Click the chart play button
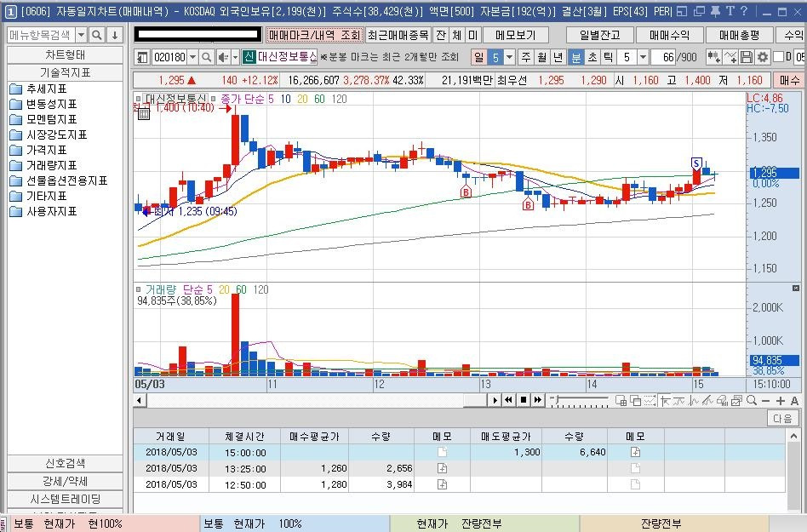807x532 pixels. pyautogui.click(x=495, y=400)
